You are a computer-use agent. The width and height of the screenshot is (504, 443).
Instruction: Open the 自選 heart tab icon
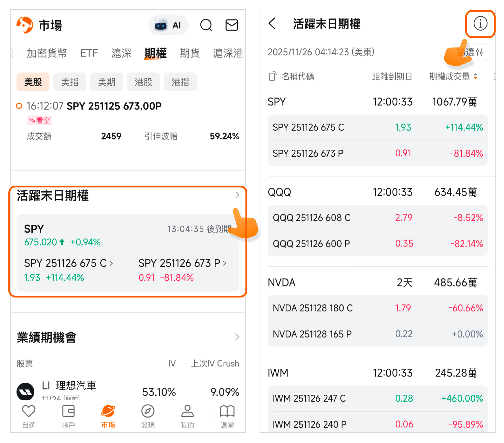pyautogui.click(x=29, y=412)
